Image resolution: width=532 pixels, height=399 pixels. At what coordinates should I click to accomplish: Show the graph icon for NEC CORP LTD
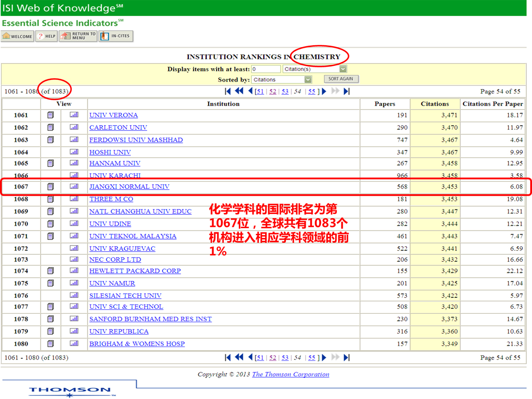click(74, 260)
